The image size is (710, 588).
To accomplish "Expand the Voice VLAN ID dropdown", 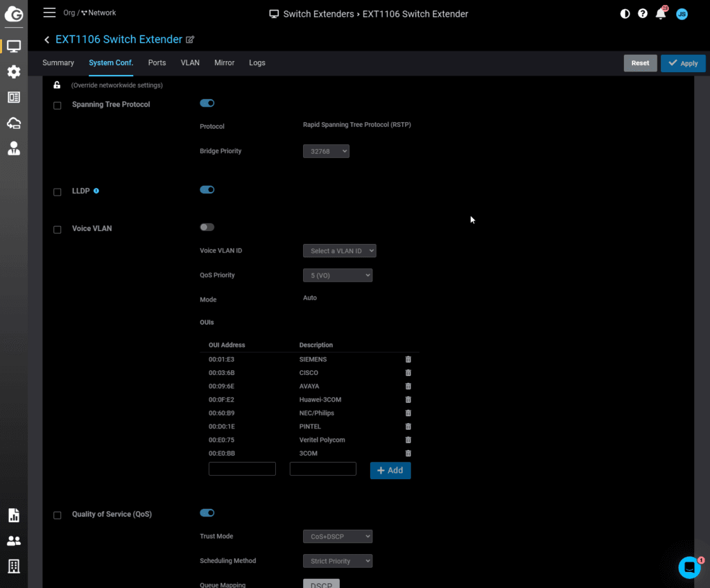I will [339, 251].
